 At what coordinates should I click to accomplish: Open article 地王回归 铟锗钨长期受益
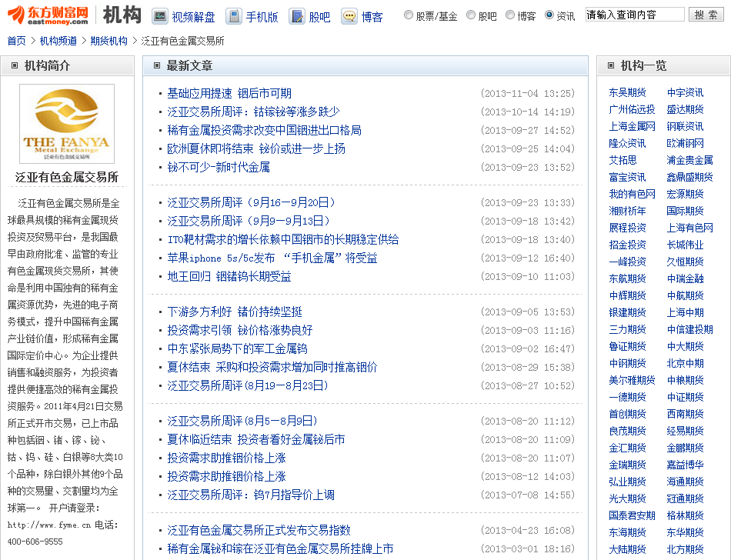pos(229,276)
